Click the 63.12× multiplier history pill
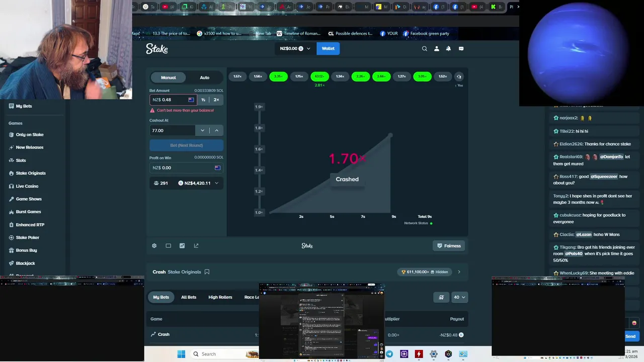The image size is (644, 362). click(x=319, y=76)
